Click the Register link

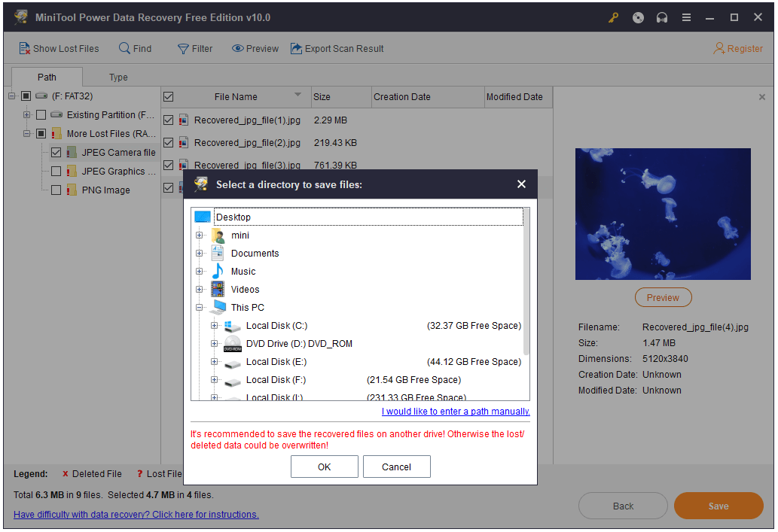point(738,49)
